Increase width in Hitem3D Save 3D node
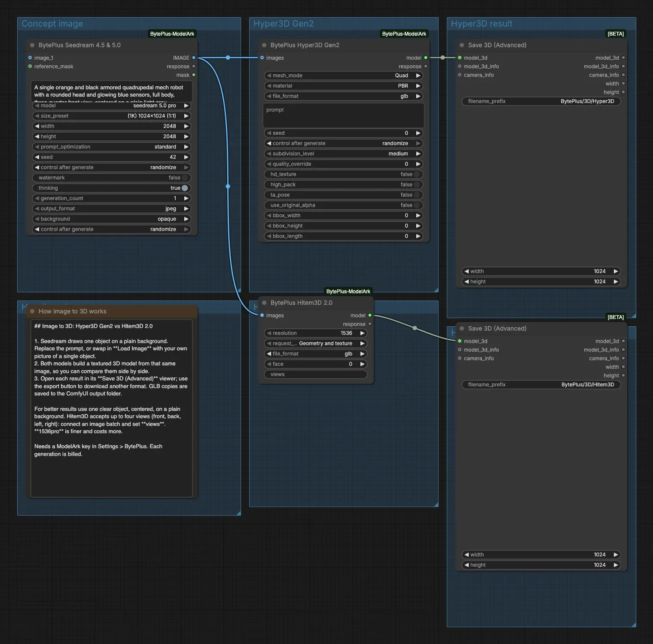This screenshot has height=644, width=653. tap(616, 555)
